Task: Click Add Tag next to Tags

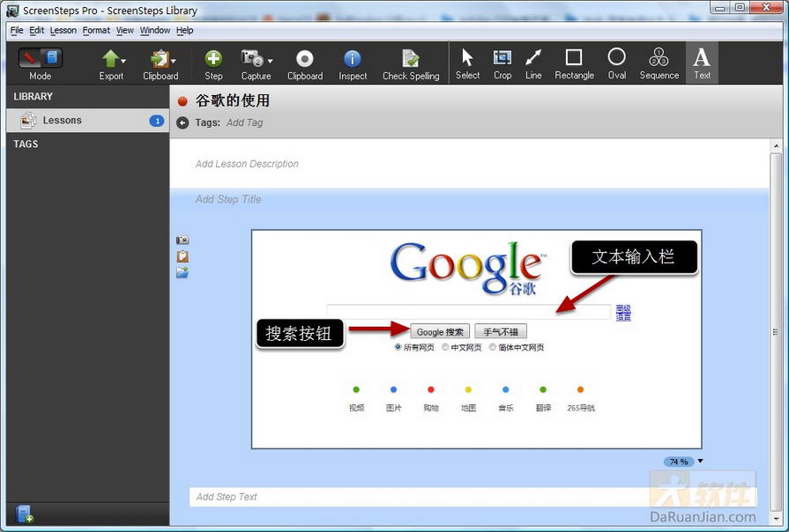Action: pyautogui.click(x=244, y=122)
